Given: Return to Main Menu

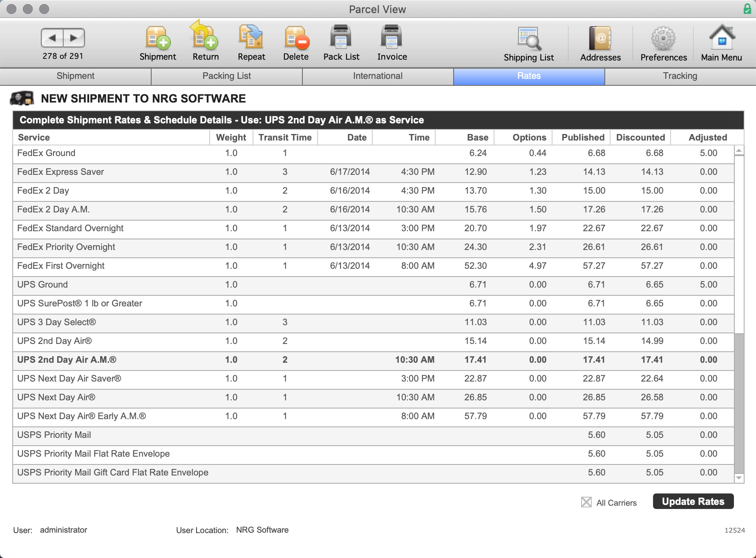Looking at the screenshot, I should click(x=721, y=43).
